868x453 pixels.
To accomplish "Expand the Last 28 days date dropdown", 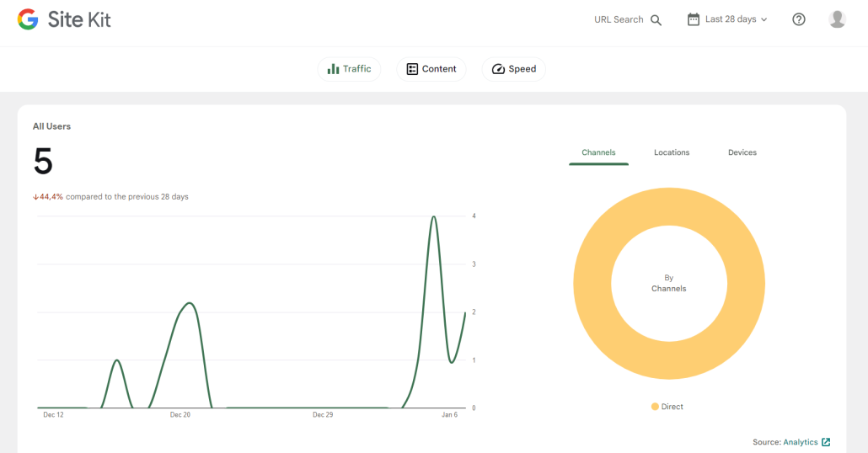I will [727, 19].
